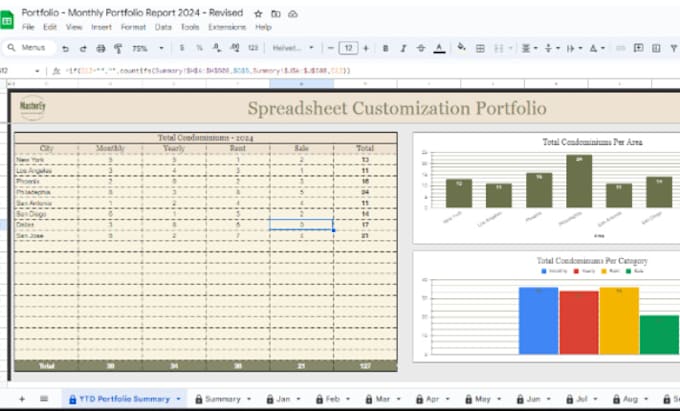Open the name box dropdown arrow
The width and height of the screenshot is (680, 411).
click(x=37, y=71)
